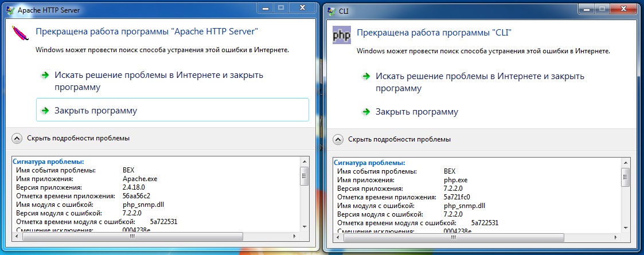Click '5a722531' module timestamp in CLI dialog
Image resolution: width=644 pixels, height=255 pixels.
click(485, 222)
